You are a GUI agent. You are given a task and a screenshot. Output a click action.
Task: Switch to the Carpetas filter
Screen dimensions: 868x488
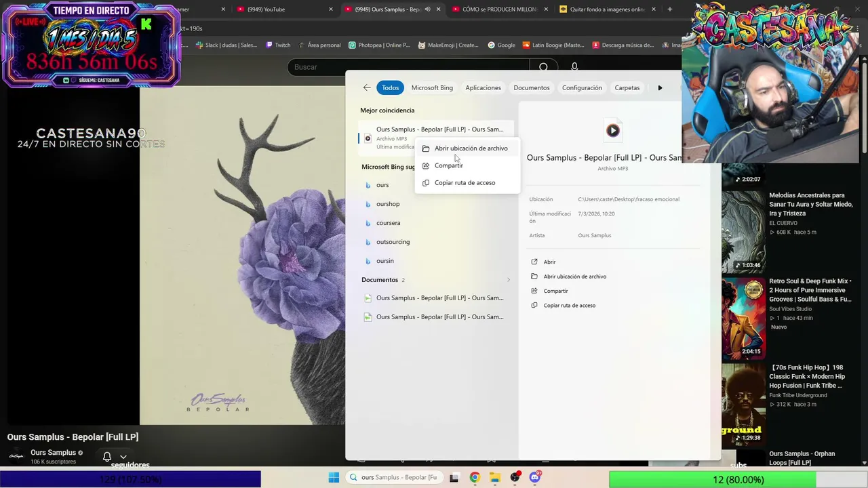click(x=627, y=87)
